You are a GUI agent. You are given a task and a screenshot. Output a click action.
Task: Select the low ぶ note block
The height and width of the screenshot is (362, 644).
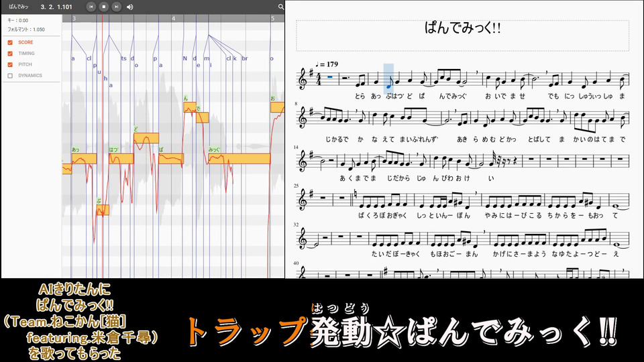click(x=103, y=210)
